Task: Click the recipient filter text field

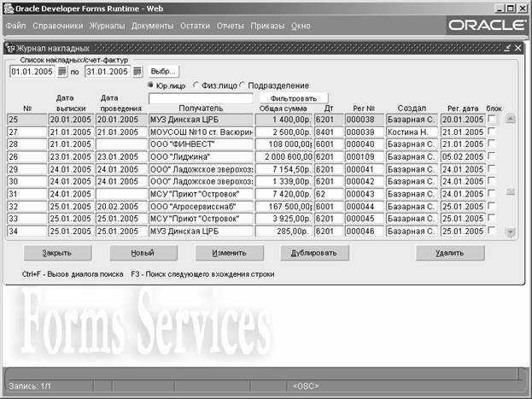Action: [201, 98]
